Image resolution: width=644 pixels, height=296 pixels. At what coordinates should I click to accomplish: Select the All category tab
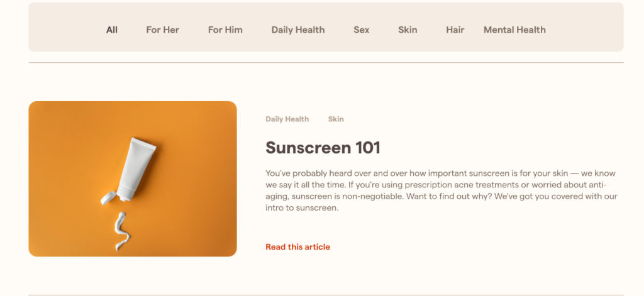tap(112, 30)
